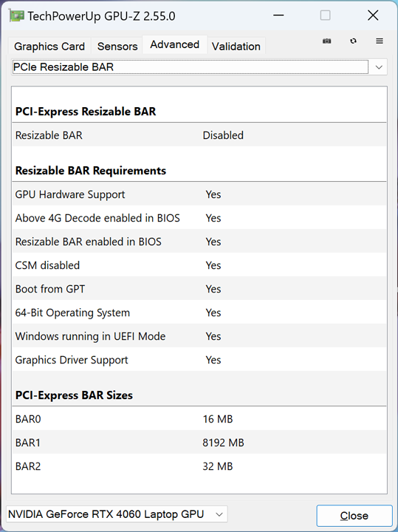The width and height of the screenshot is (398, 532).
Task: Select the GPU Hardware Support row
Action: click(199, 194)
